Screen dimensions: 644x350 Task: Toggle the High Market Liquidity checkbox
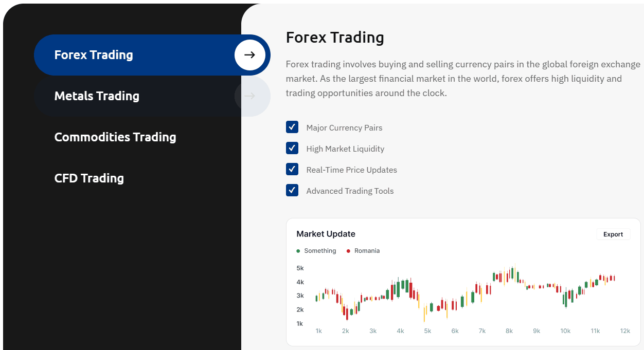point(292,149)
